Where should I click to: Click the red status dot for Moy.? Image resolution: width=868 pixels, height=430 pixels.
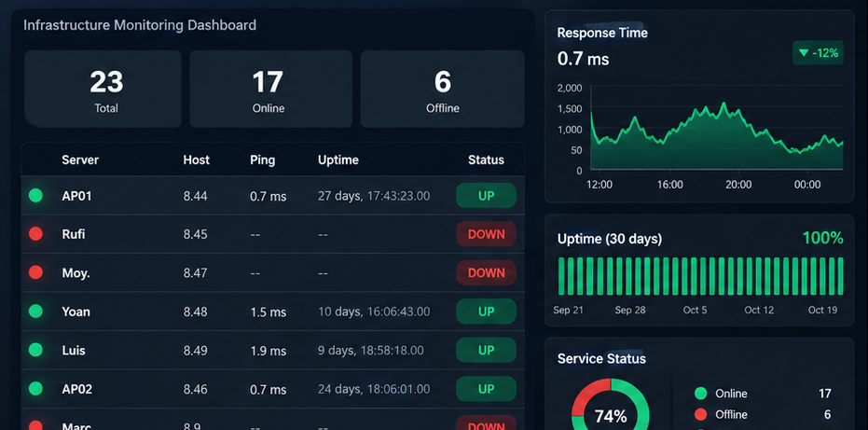pos(35,272)
